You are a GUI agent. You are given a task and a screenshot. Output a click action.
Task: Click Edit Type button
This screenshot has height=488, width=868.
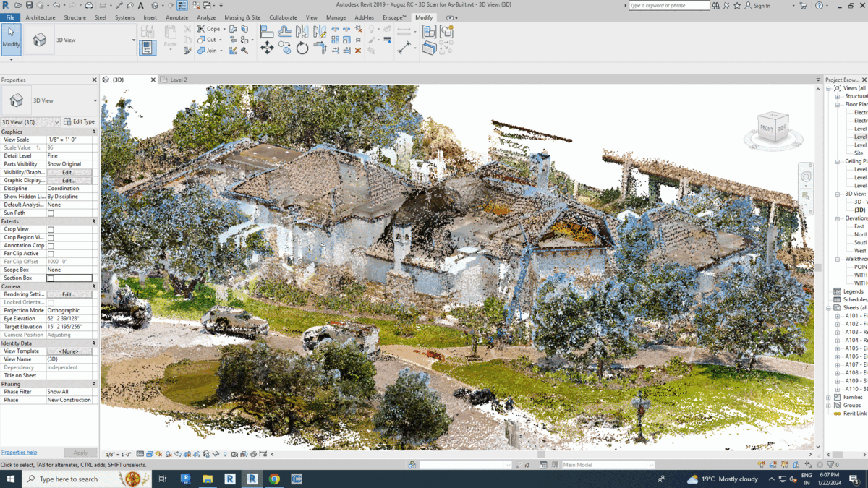coord(80,122)
